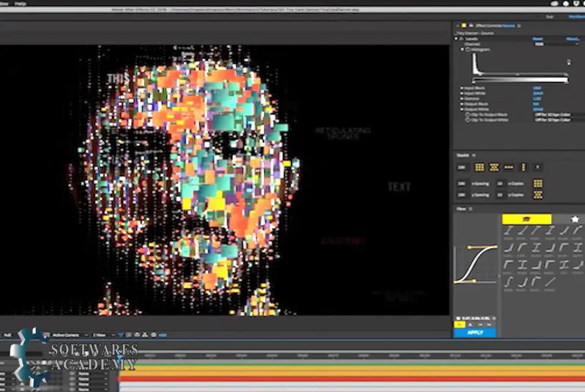
Task: Open the Active Camera view dropdown
Action: click(70, 335)
